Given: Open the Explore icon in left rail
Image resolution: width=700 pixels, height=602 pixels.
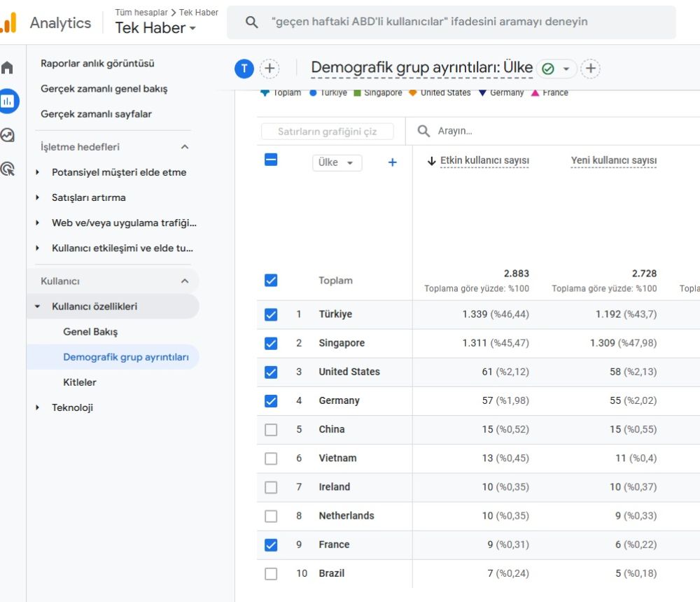Looking at the screenshot, I should coord(8,135).
